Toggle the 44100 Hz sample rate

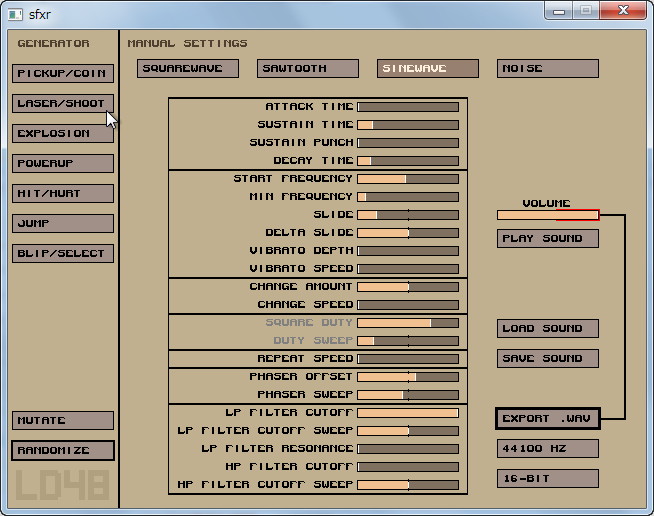pos(548,449)
